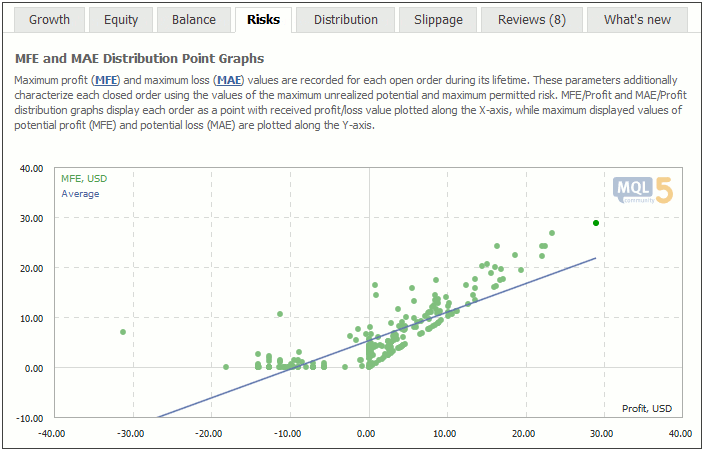Select the Balance tab
This screenshot has width=703, height=450.
coord(194,20)
